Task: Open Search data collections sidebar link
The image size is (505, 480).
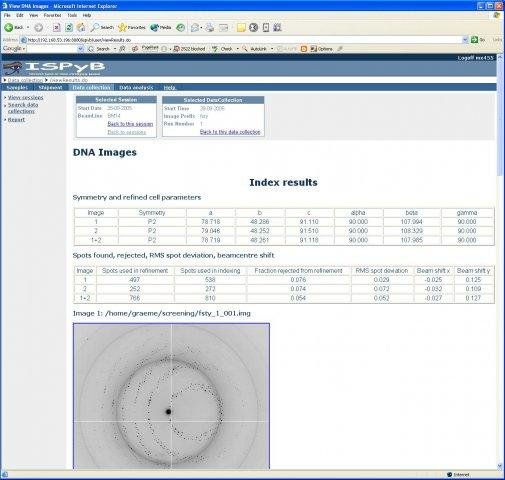Action: point(23,108)
